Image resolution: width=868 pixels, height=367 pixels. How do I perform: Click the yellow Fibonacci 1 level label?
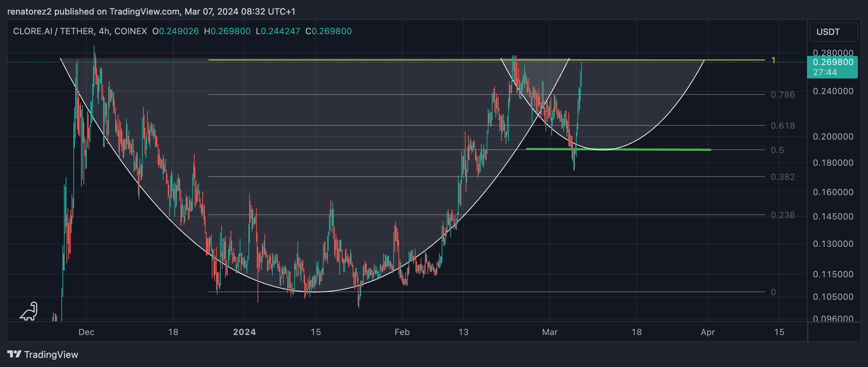point(773,60)
